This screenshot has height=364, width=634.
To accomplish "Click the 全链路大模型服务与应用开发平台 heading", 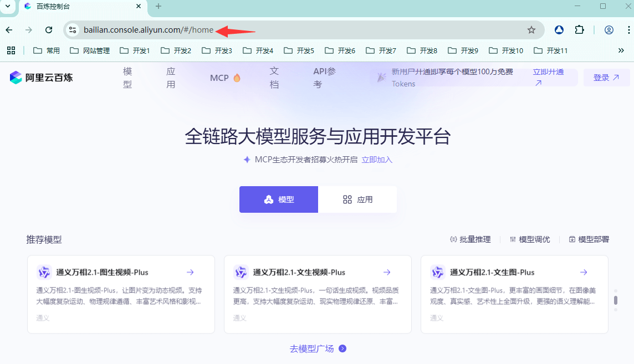I will click(x=318, y=136).
